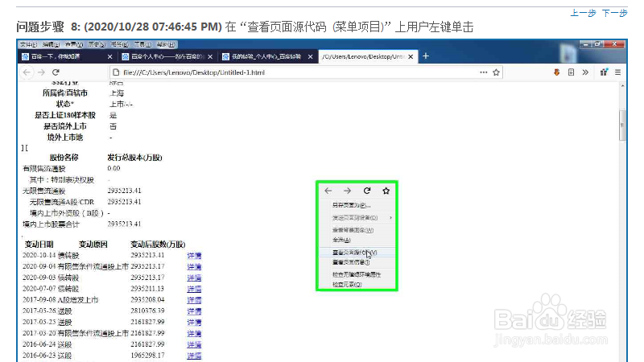Screen dimensions: 644x362
Task: Choose 另存页面为(P) in the context menu
Action: 357,205
